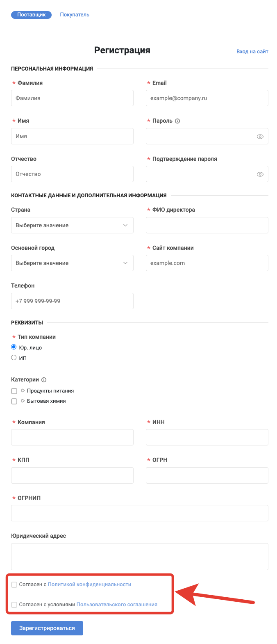Click the password info icon
The width and height of the screenshot is (277, 644).
177,121
